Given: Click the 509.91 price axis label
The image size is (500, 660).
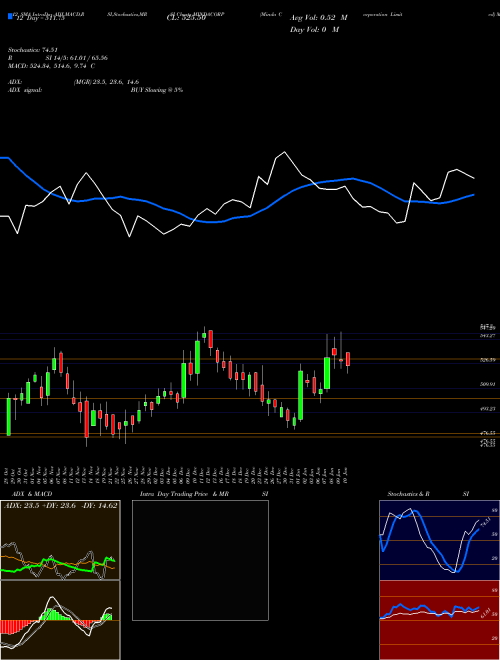Looking at the screenshot, I should 489,384.
